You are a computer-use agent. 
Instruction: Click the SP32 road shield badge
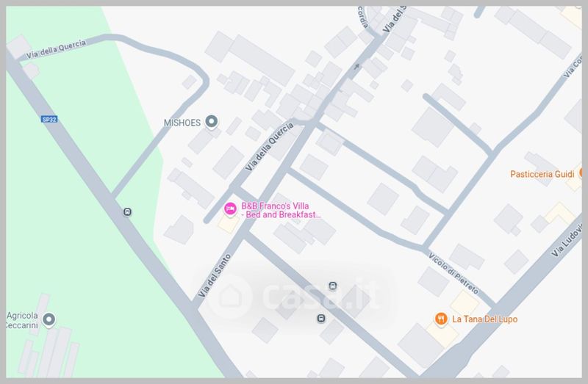49,120
